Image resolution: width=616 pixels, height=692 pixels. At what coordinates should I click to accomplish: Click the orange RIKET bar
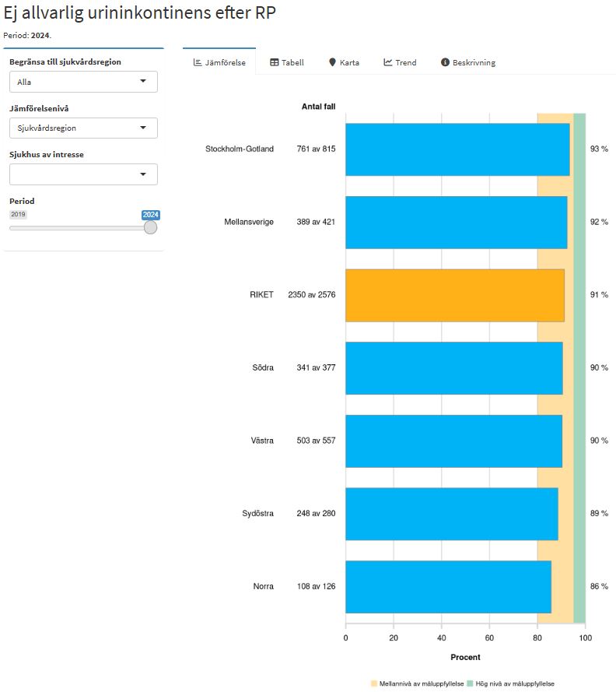[454, 295]
